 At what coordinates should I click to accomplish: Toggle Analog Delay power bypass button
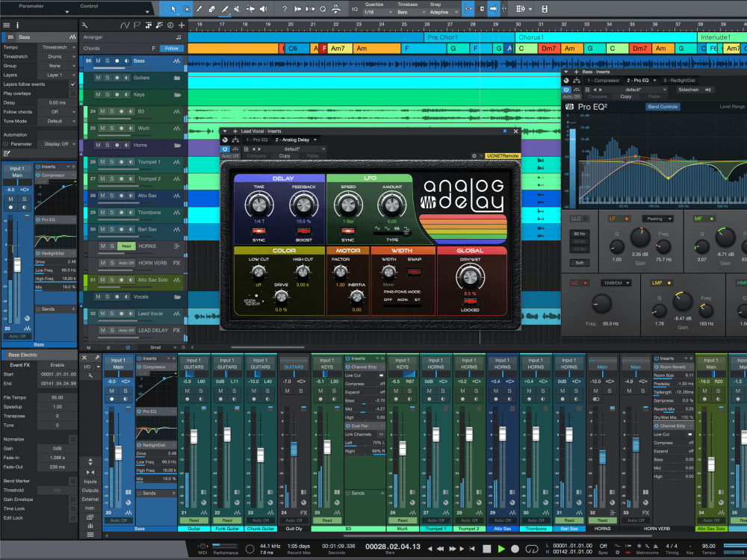(x=226, y=149)
